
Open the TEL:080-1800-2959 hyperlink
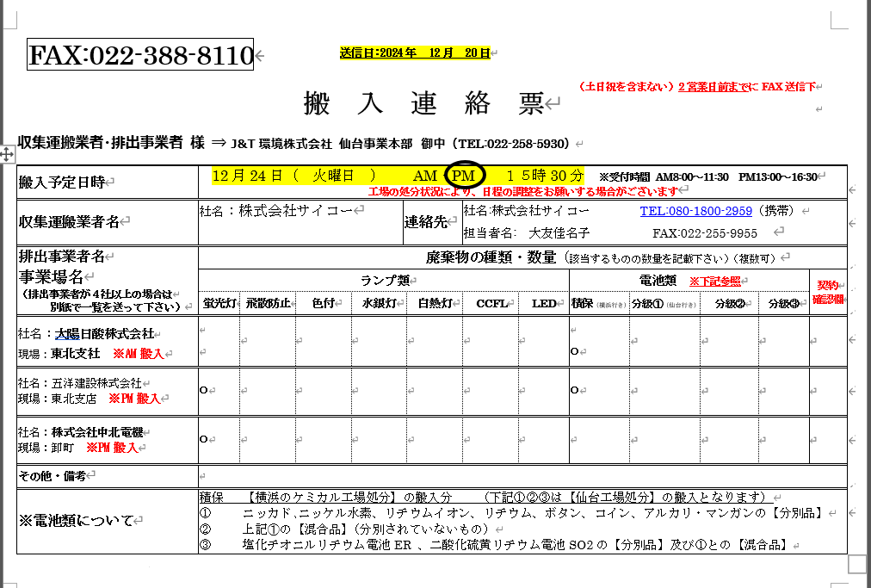(695, 211)
